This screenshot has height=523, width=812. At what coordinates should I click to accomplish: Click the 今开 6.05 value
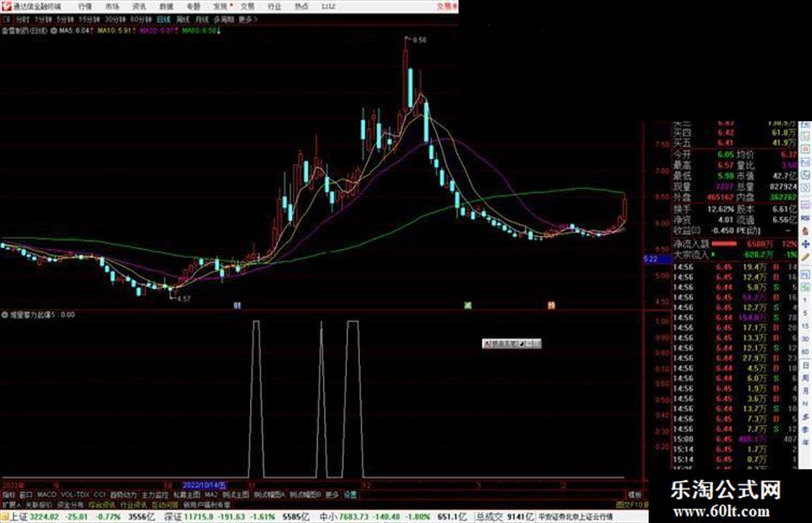725,155
